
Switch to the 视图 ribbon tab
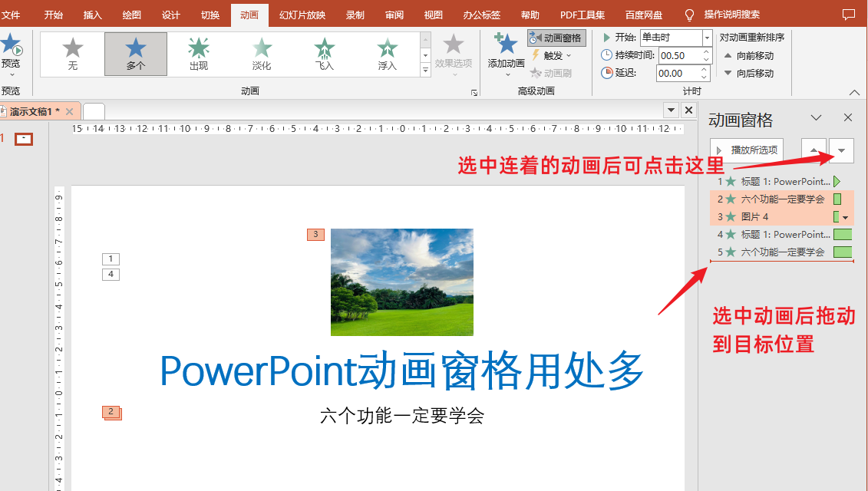(434, 15)
